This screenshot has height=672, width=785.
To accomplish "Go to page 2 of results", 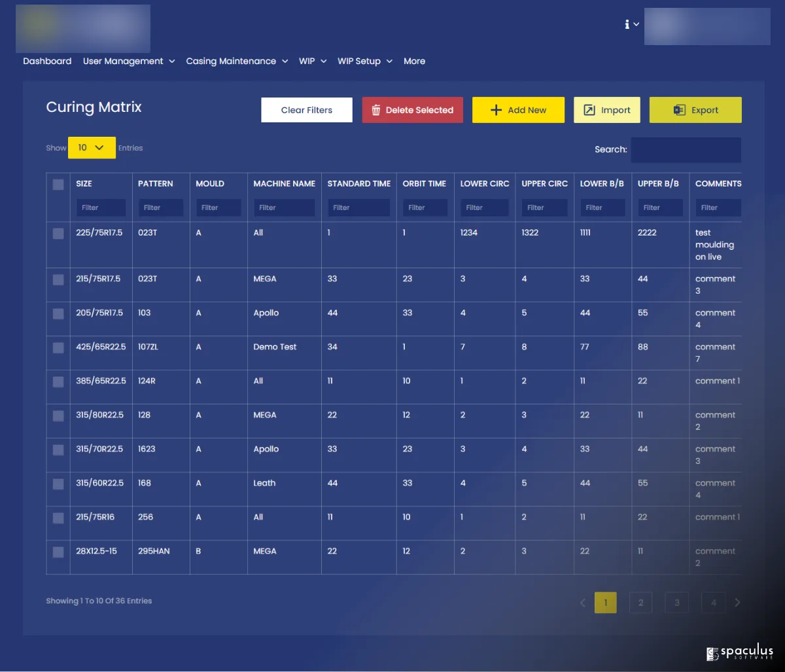I will tap(640, 603).
